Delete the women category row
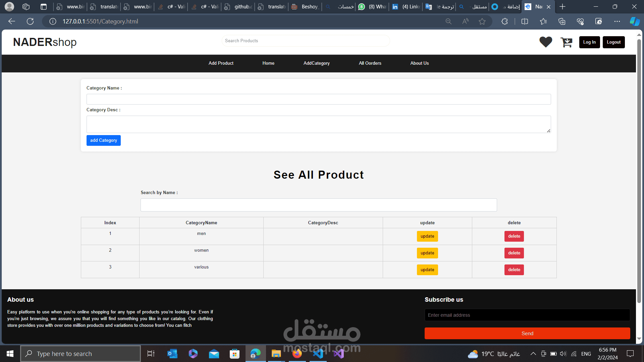644x362 pixels. click(x=514, y=253)
